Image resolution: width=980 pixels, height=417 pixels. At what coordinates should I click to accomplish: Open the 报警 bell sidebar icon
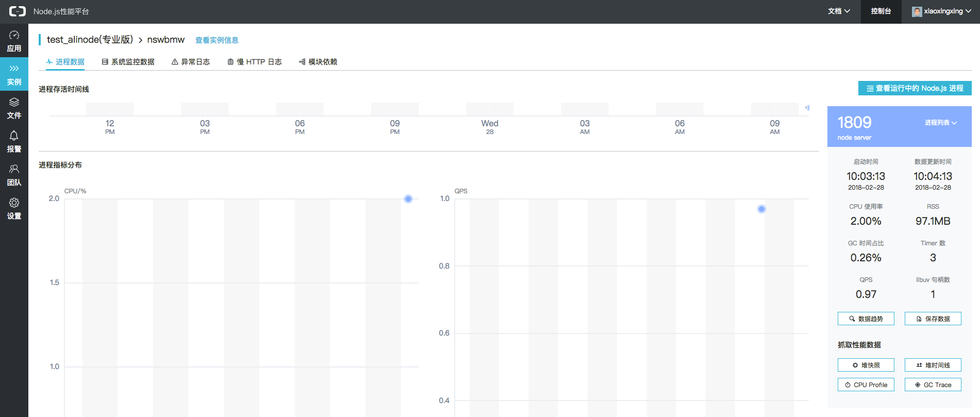click(x=14, y=142)
